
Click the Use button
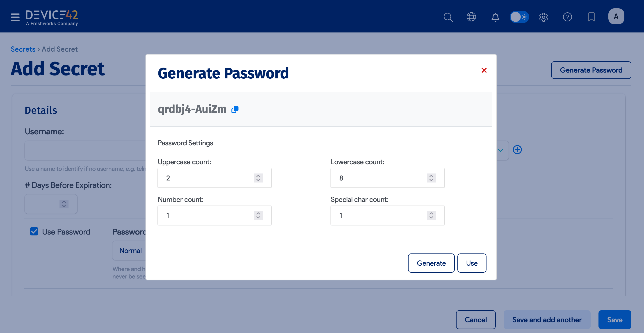coord(472,263)
